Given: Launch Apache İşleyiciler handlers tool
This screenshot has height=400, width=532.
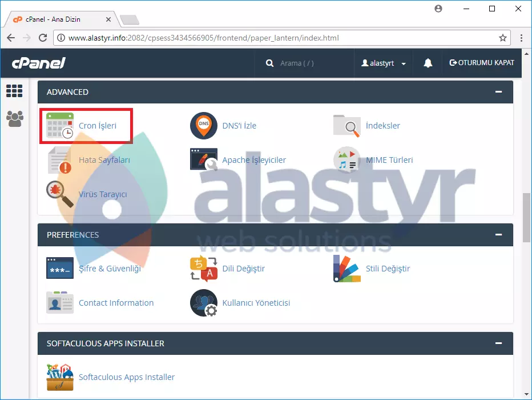Looking at the screenshot, I should coord(255,160).
